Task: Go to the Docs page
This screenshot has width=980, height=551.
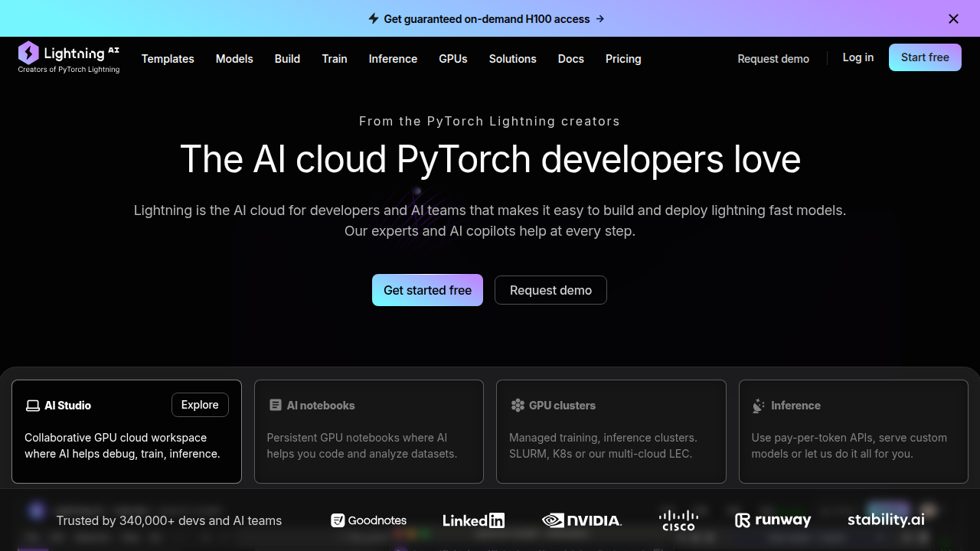Action: coord(571,59)
